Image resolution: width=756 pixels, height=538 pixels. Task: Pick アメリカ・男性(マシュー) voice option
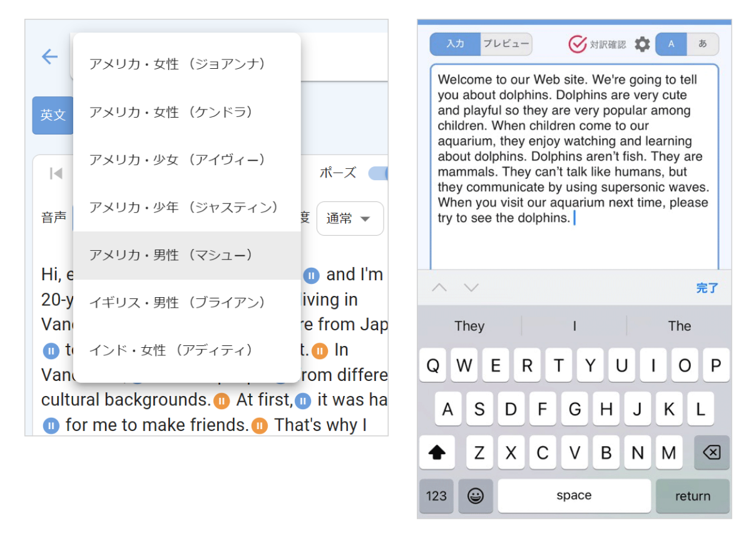point(187,255)
